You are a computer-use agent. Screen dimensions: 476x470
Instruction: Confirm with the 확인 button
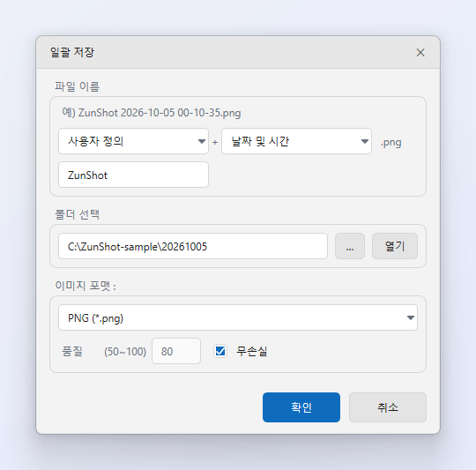pos(301,407)
